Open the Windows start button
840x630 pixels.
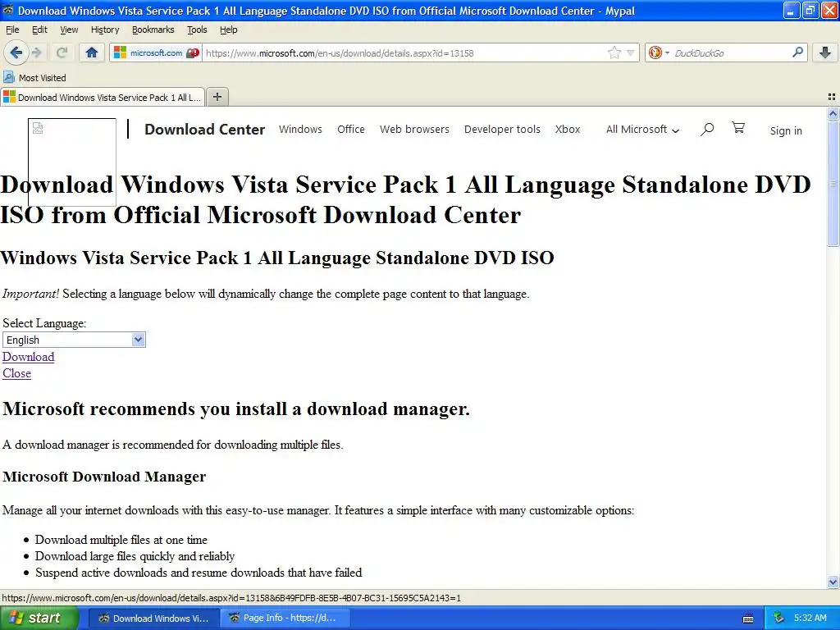click(x=39, y=618)
